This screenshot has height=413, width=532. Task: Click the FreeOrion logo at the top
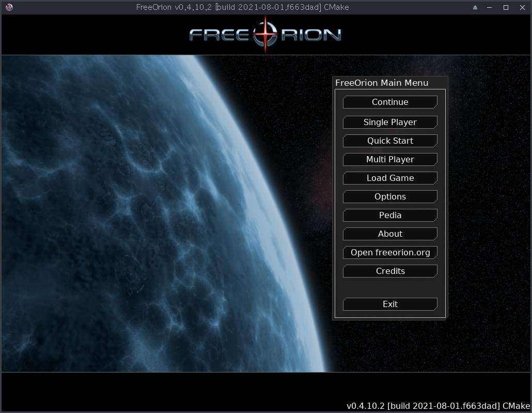coord(265,35)
